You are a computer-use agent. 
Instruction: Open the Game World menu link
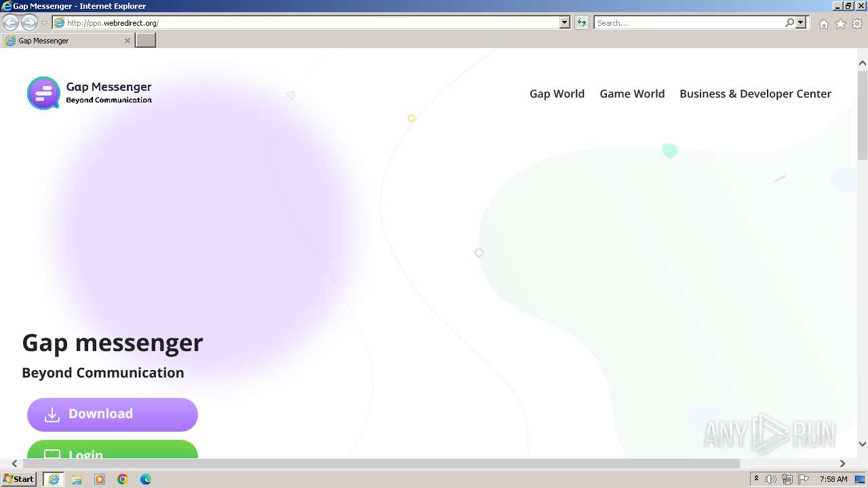point(632,94)
